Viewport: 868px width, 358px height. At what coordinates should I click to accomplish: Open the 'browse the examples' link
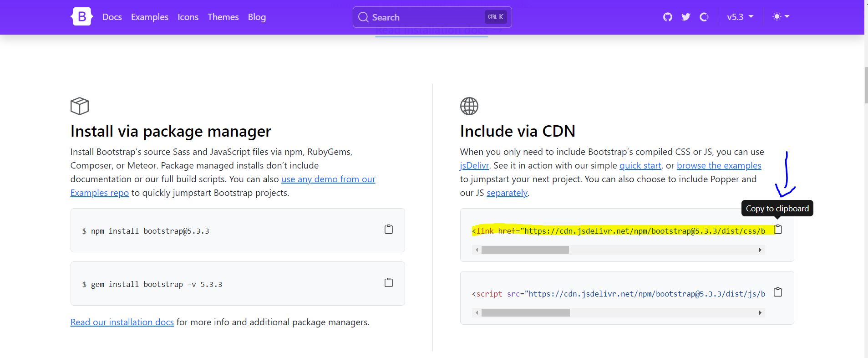[x=719, y=165]
